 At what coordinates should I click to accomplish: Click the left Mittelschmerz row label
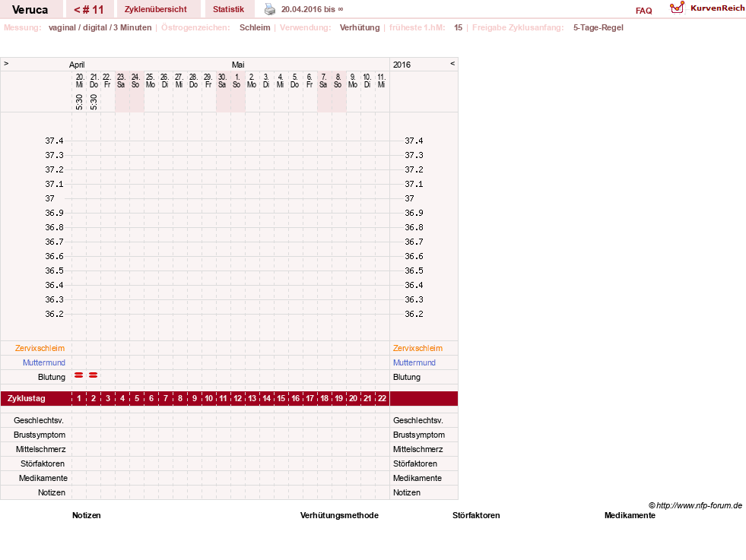[41, 449]
